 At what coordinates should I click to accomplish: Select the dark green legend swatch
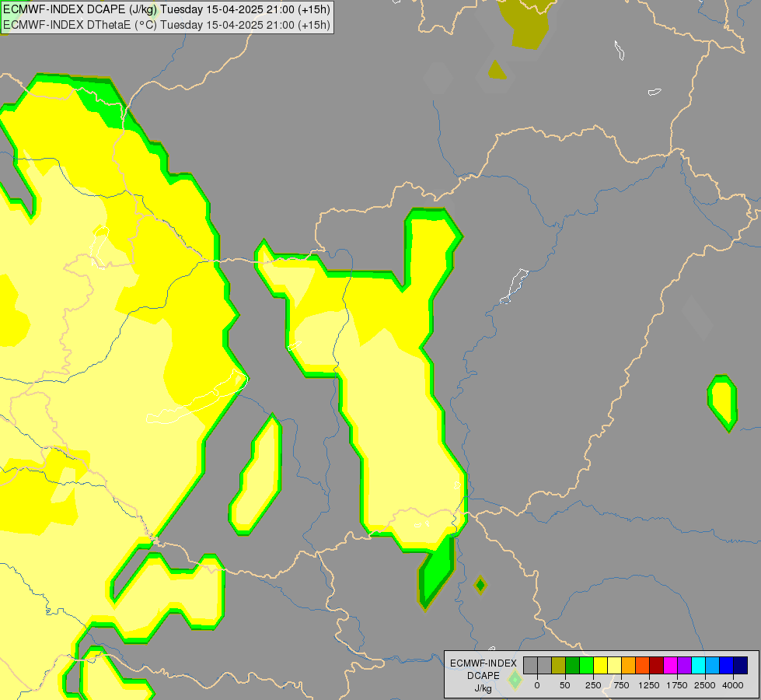(572, 666)
